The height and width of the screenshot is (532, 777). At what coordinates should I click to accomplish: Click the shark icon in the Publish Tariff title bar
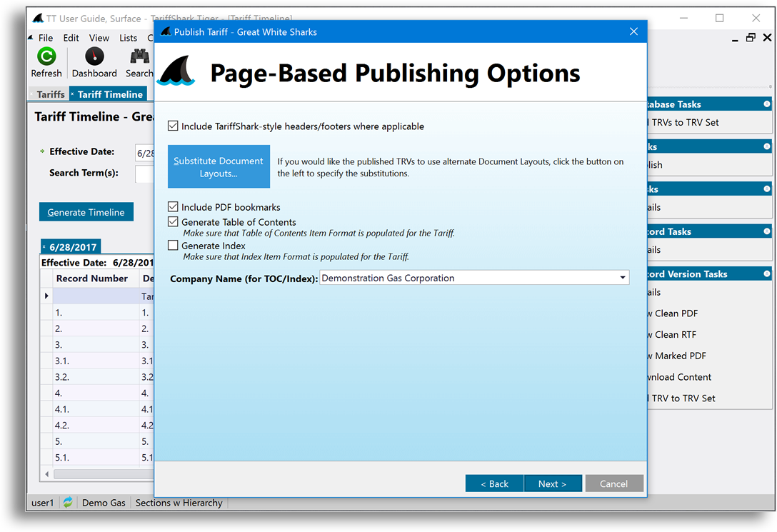click(166, 31)
